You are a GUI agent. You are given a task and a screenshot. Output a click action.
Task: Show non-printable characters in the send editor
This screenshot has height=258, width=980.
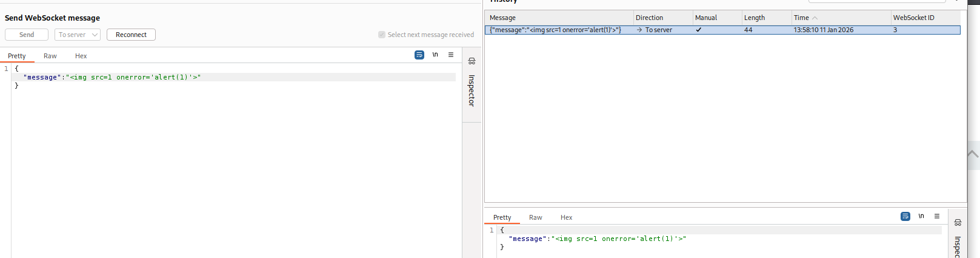tap(435, 55)
